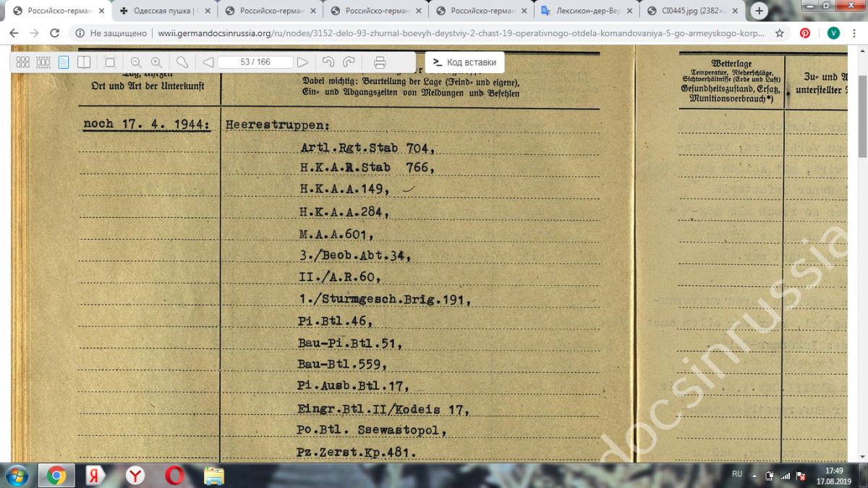Show hidden tray icons arrow

point(756,475)
